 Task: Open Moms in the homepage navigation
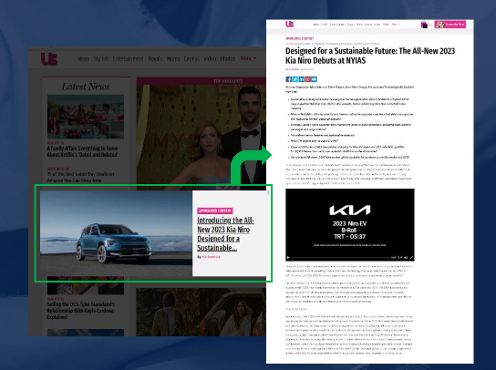click(173, 59)
